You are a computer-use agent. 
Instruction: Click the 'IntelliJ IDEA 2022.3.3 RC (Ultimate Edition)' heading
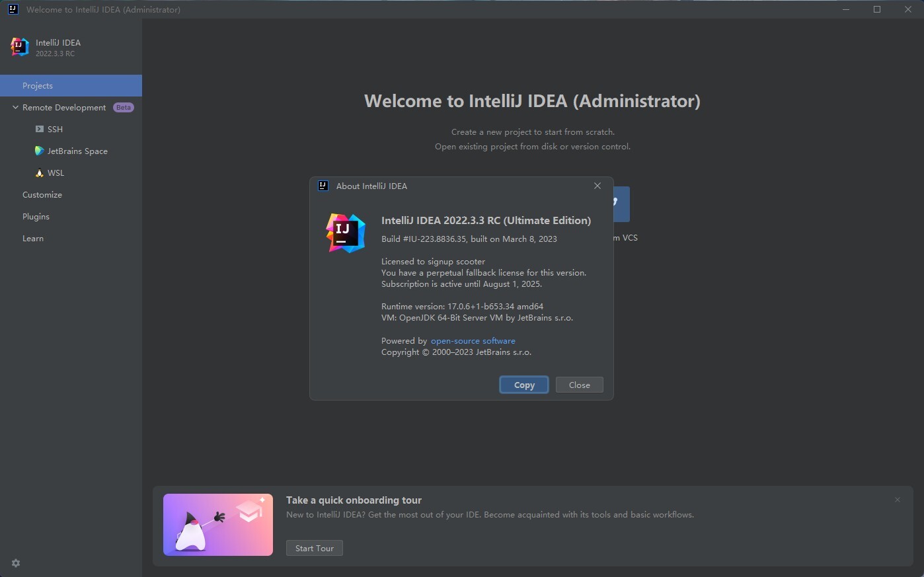(x=486, y=221)
